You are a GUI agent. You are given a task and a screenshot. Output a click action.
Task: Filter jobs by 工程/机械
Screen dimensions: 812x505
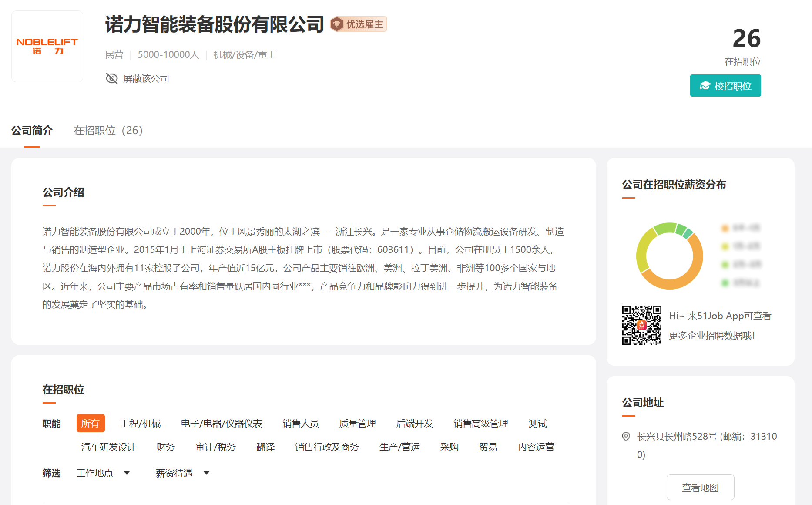141,423
